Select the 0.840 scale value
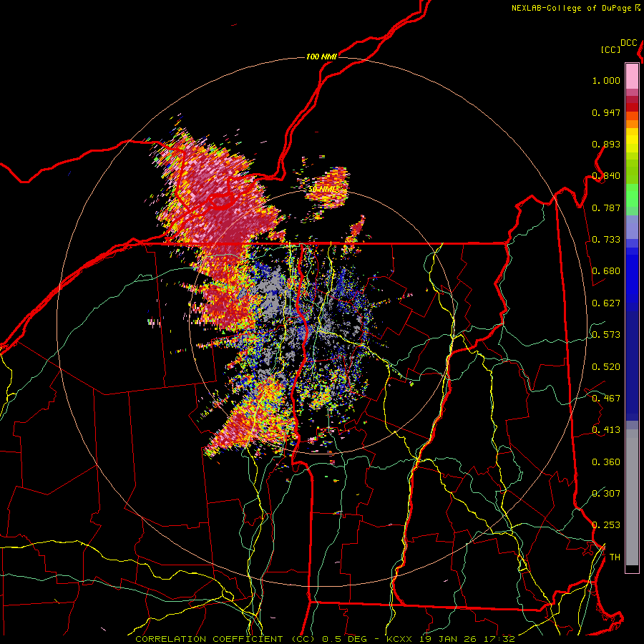 pyautogui.click(x=606, y=176)
